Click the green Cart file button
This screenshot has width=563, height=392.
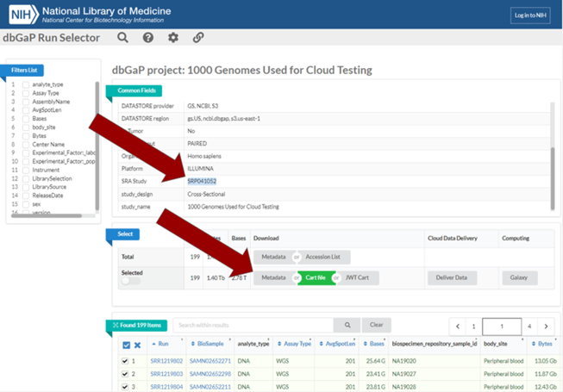(x=316, y=277)
